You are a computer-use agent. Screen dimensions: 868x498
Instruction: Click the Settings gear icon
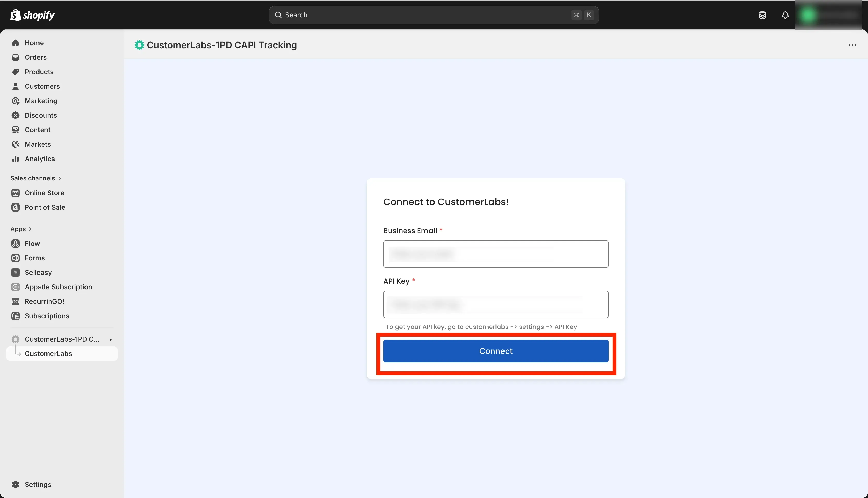pyautogui.click(x=16, y=484)
